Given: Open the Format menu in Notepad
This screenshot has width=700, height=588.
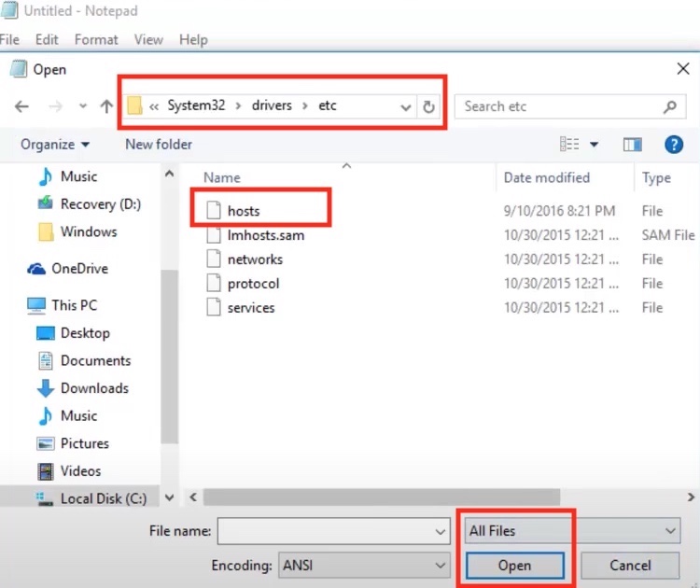Looking at the screenshot, I should click(96, 39).
